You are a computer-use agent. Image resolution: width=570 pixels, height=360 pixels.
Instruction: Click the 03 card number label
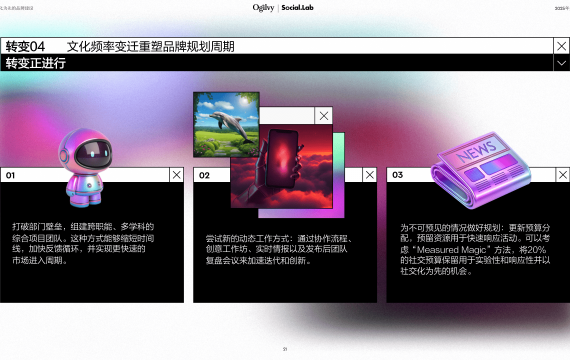(397, 175)
